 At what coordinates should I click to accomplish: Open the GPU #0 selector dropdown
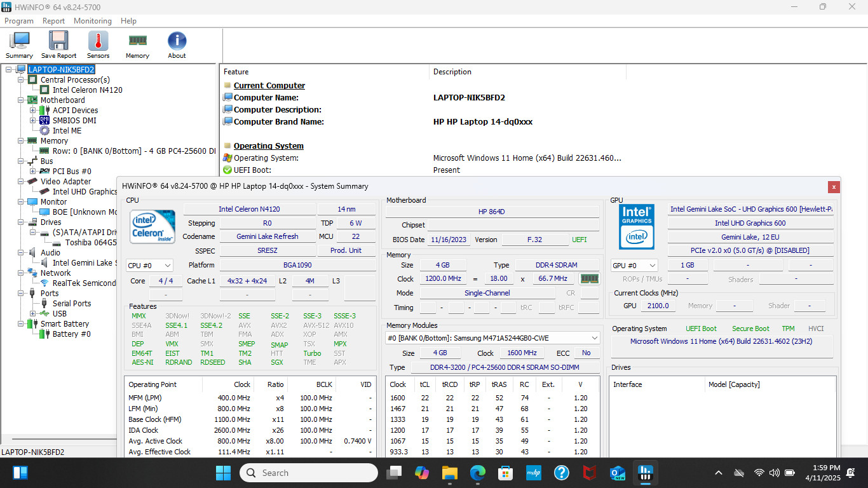pyautogui.click(x=634, y=265)
